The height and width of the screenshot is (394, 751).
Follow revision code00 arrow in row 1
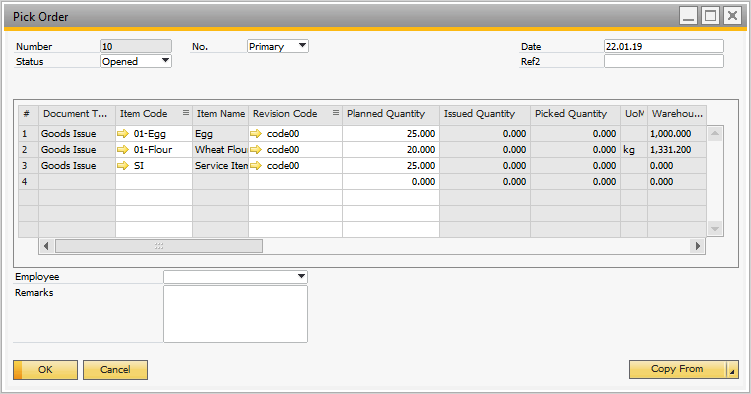(x=256, y=134)
